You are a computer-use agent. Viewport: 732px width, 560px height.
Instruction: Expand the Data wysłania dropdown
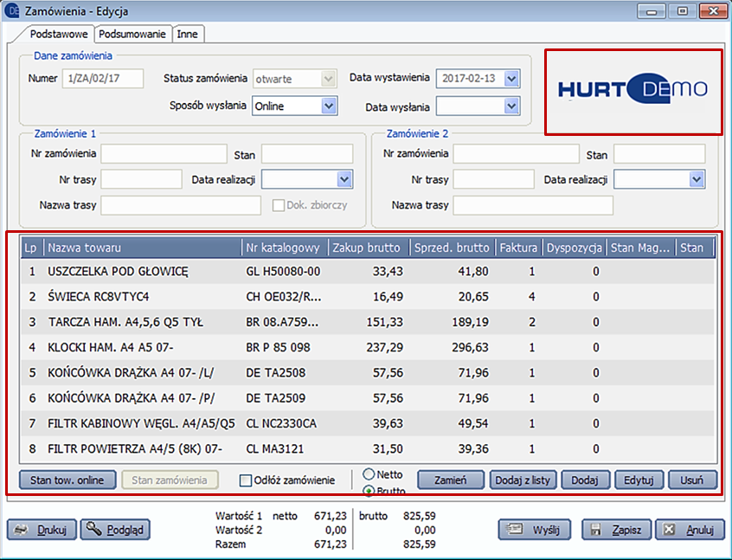511,106
